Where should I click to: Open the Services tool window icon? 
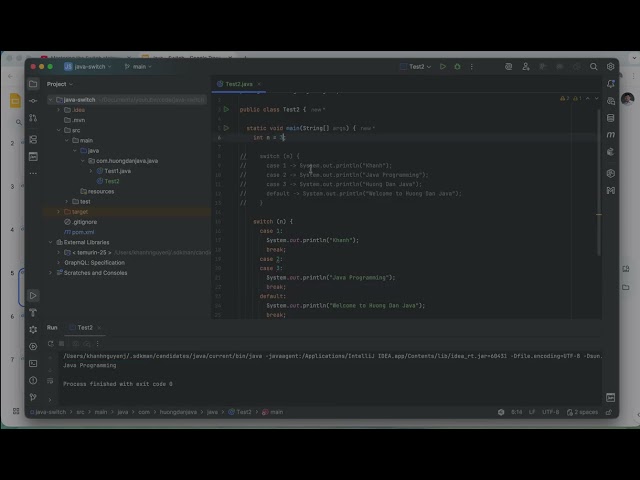point(33,347)
